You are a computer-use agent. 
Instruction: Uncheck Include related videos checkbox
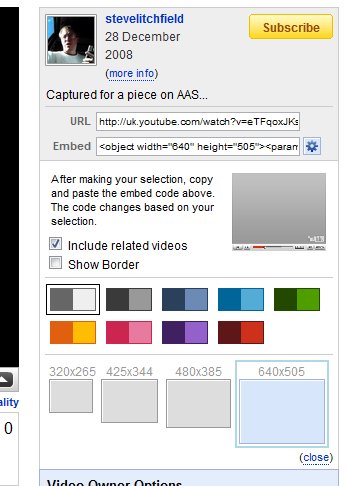click(55, 244)
